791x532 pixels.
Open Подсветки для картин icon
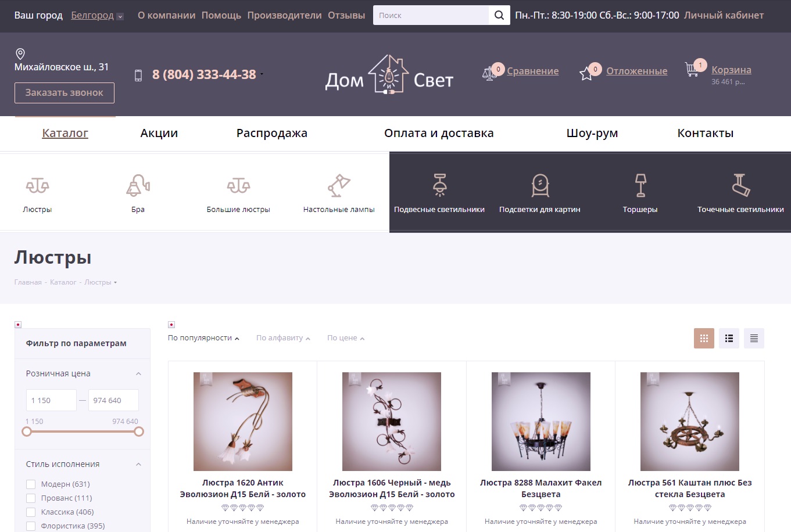[540, 186]
